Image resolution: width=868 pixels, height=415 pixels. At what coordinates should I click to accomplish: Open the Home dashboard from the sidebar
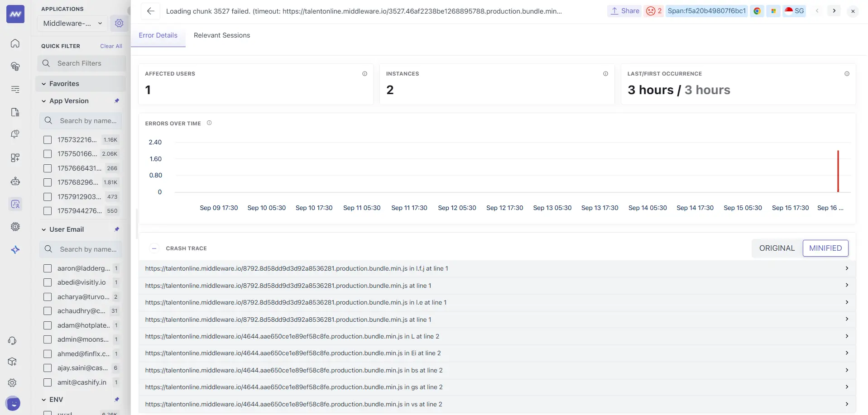coord(15,43)
